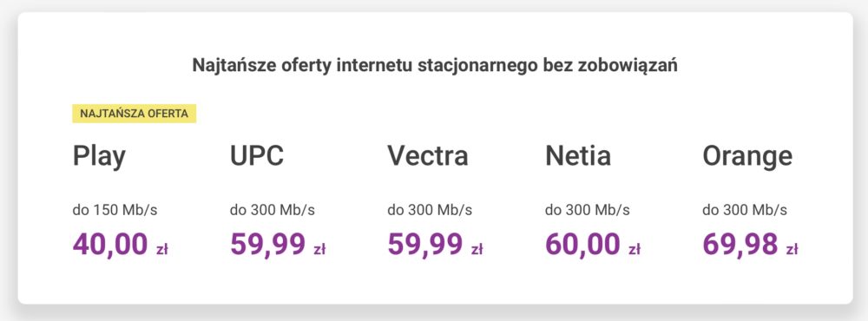Open the Orange provider heading
This screenshot has height=321, width=868.
click(x=747, y=157)
